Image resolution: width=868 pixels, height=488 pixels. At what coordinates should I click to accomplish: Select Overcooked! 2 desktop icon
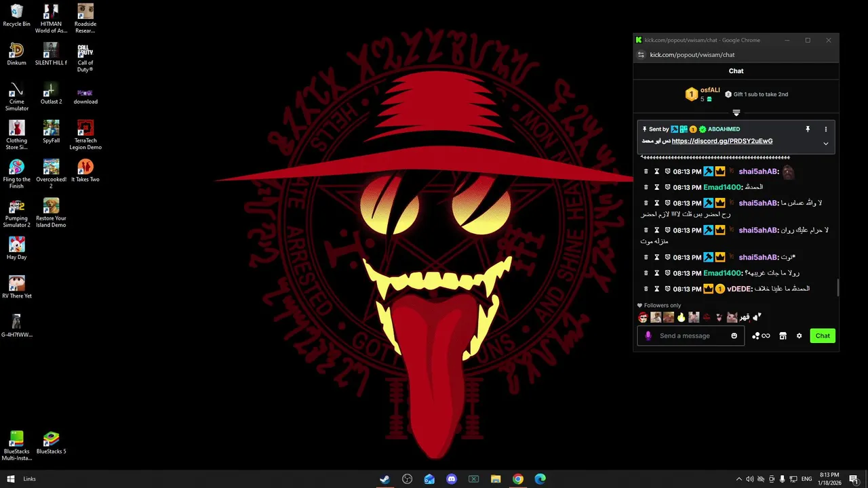(51, 174)
